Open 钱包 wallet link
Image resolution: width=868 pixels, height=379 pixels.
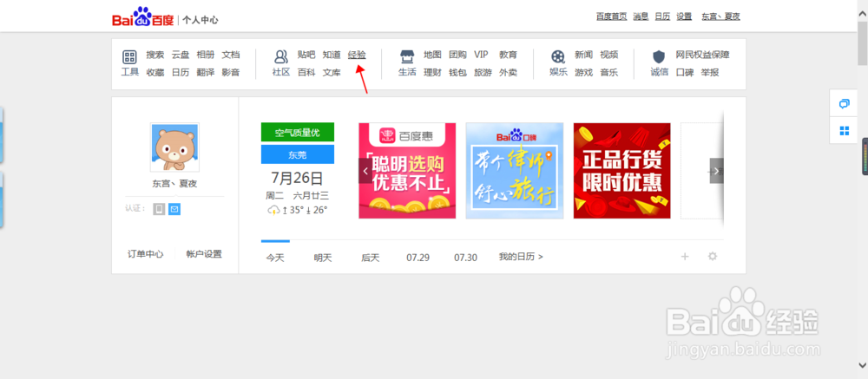(x=457, y=73)
